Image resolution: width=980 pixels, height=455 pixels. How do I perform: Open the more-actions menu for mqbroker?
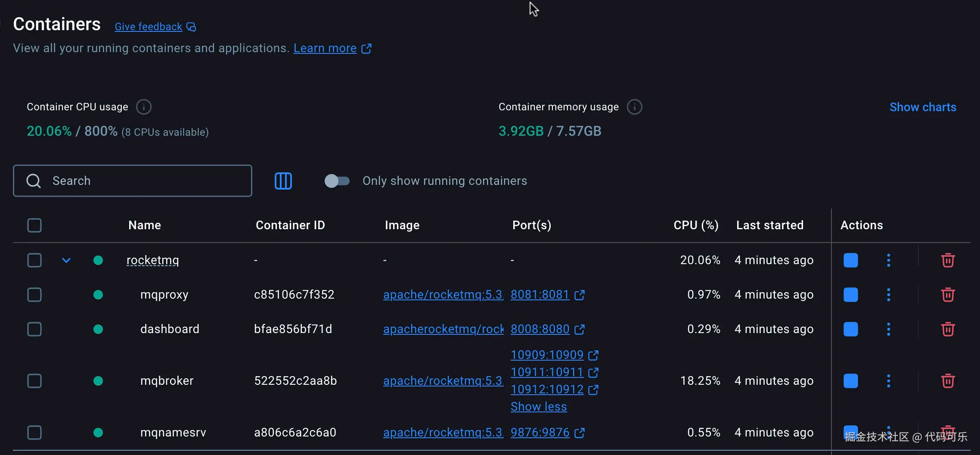888,381
